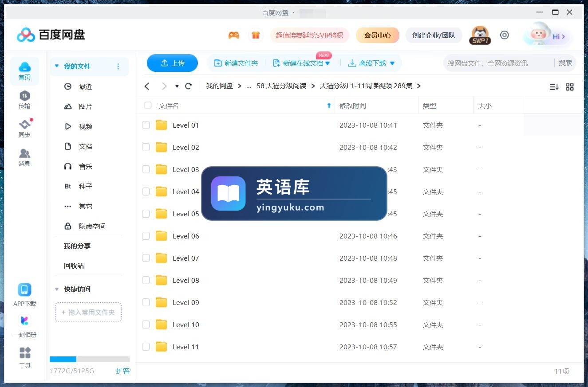Check the Level 02 checkbox

click(146, 147)
